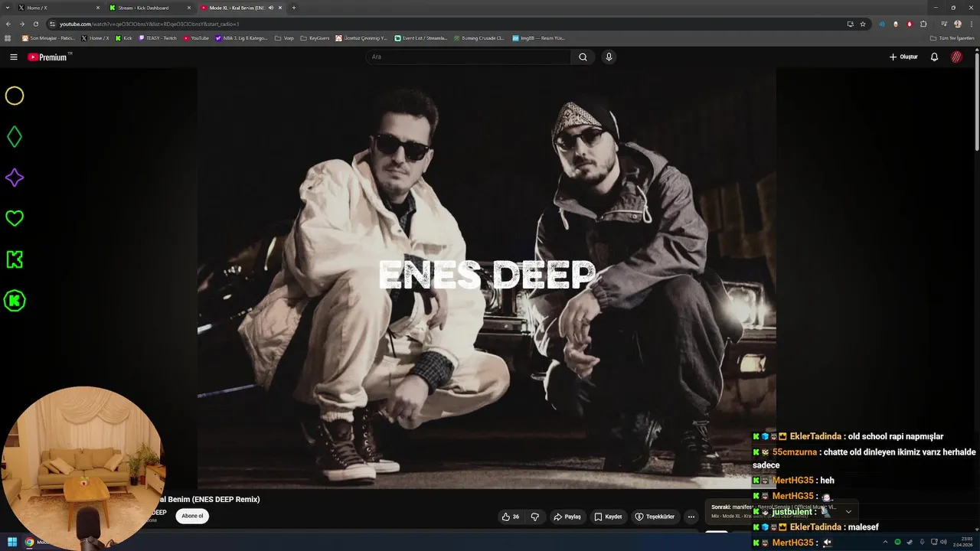Image resolution: width=980 pixels, height=551 pixels.
Task: Share the video via Paylaş
Action: coord(567,517)
